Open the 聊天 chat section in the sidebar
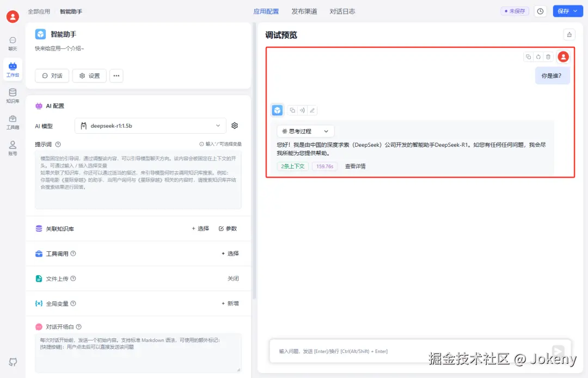 13,44
